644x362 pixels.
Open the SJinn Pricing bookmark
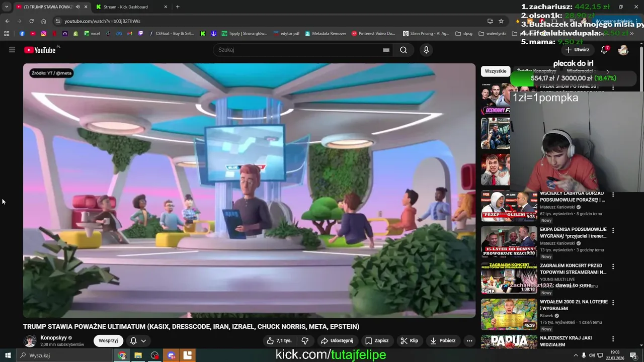[x=426, y=34]
